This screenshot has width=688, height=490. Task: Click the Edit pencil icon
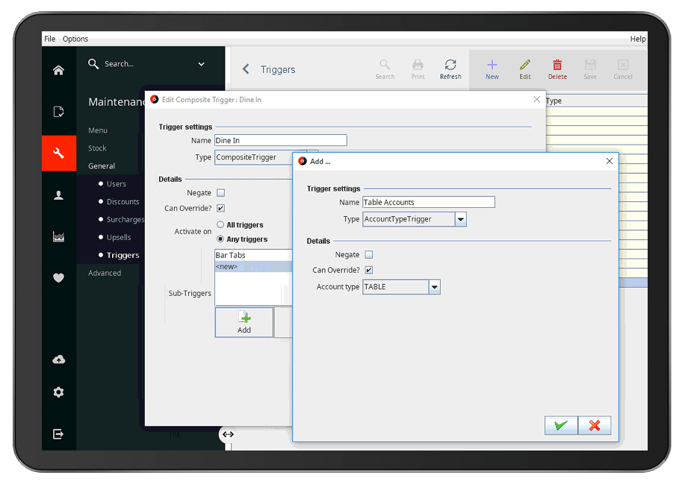[525, 68]
